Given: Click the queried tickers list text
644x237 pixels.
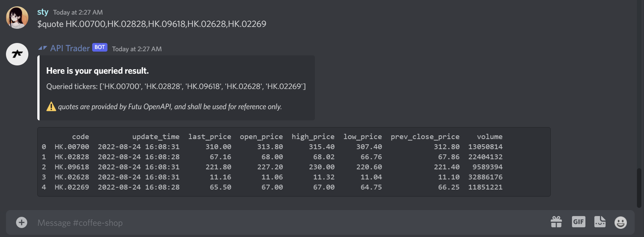Looking at the screenshot, I should click(x=175, y=86).
